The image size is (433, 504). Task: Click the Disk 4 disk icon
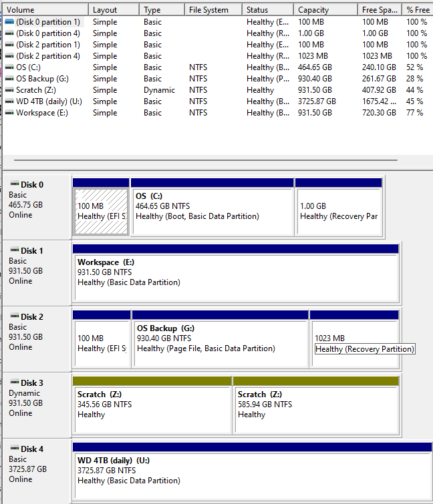pos(14,449)
